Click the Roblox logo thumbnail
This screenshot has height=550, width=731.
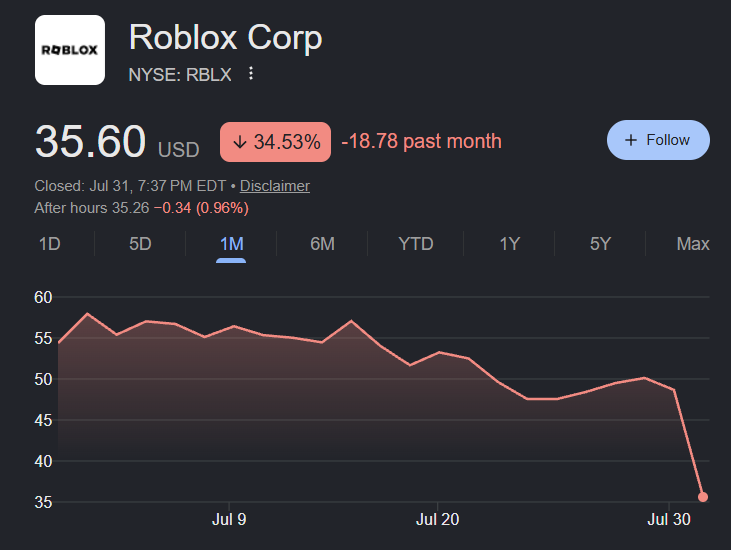coord(70,50)
